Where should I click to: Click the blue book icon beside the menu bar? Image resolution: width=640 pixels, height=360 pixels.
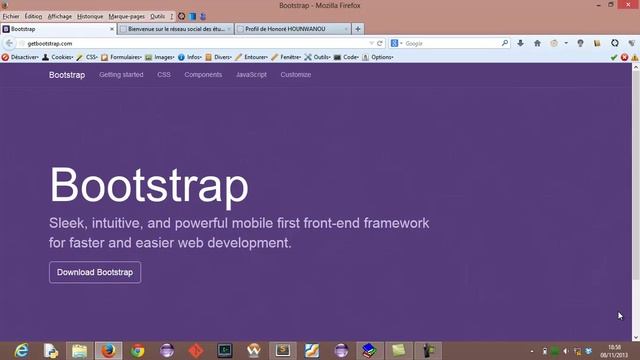coord(192,16)
